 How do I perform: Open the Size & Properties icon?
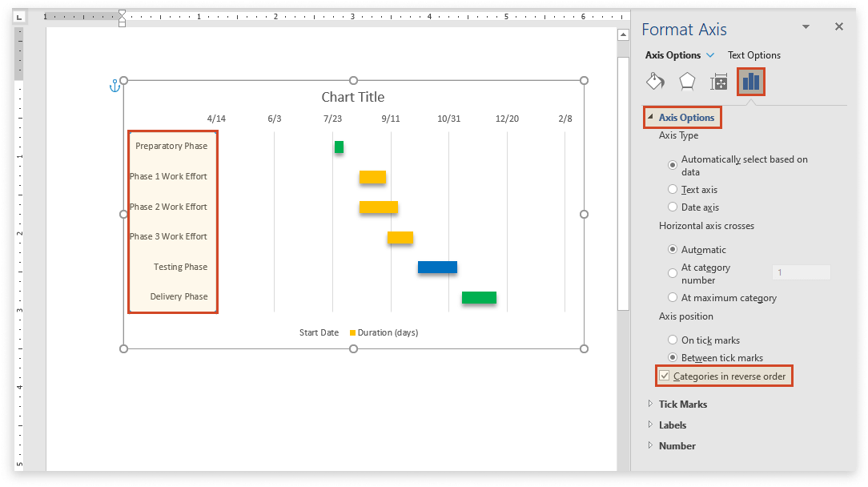(718, 82)
